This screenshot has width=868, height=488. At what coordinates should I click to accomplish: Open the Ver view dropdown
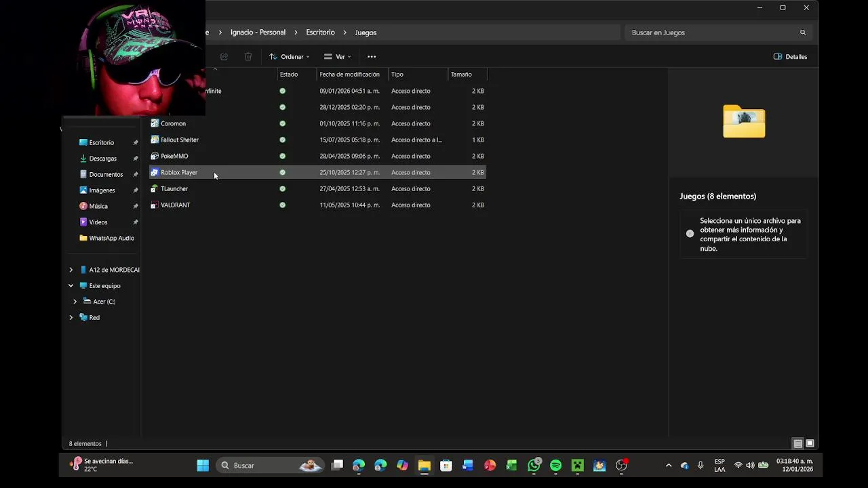(x=338, y=57)
